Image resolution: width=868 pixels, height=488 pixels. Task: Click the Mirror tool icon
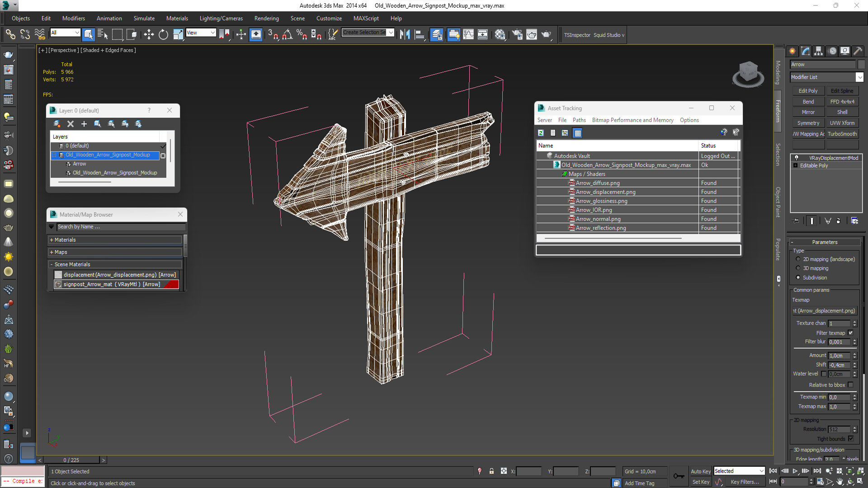[405, 35]
